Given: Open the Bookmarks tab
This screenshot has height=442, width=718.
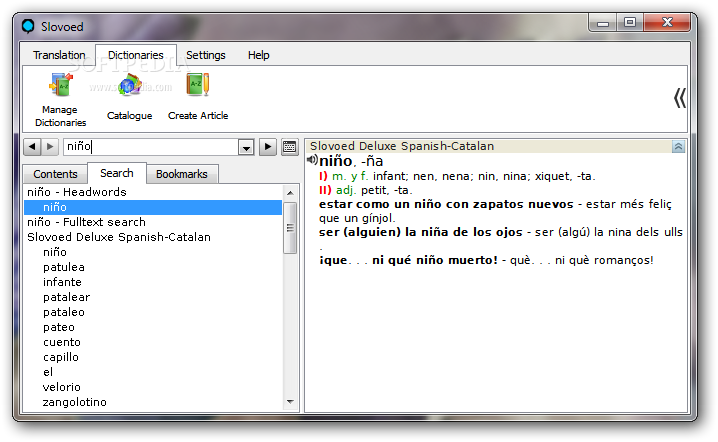Looking at the screenshot, I should pyautogui.click(x=182, y=174).
